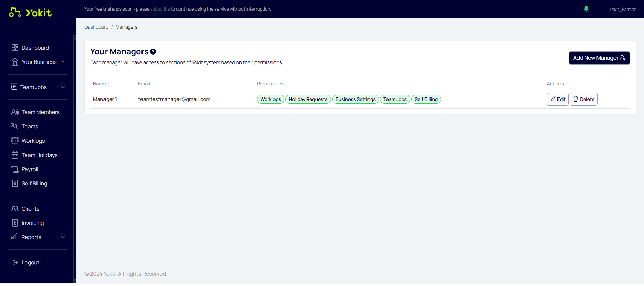
Task: Click the Manager 1 name cell
Action: (x=105, y=99)
